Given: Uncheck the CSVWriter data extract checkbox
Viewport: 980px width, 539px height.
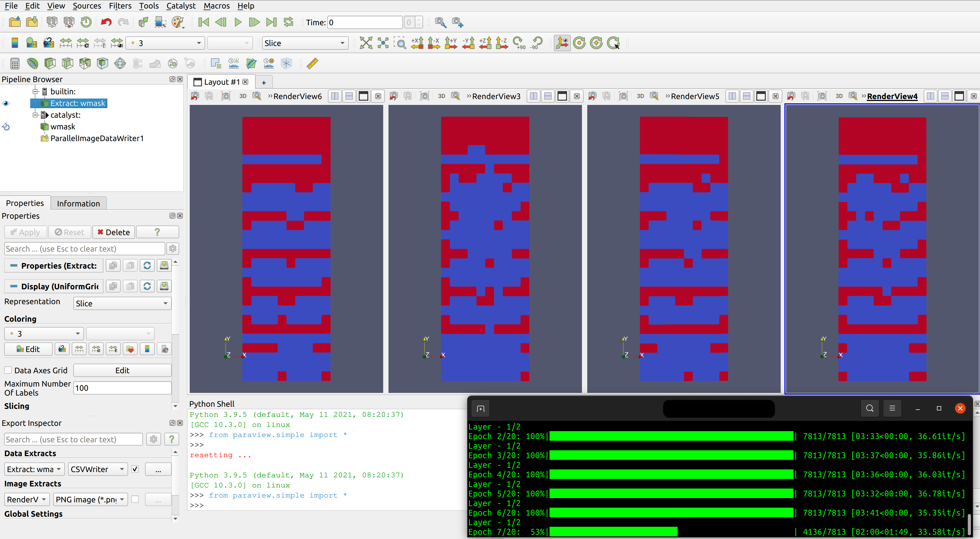Looking at the screenshot, I should coord(135,469).
